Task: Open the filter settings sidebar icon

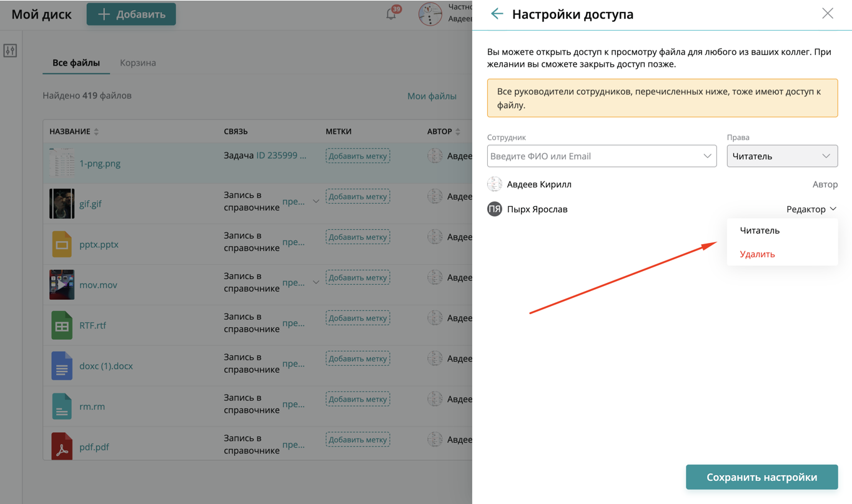Action: 10,51
